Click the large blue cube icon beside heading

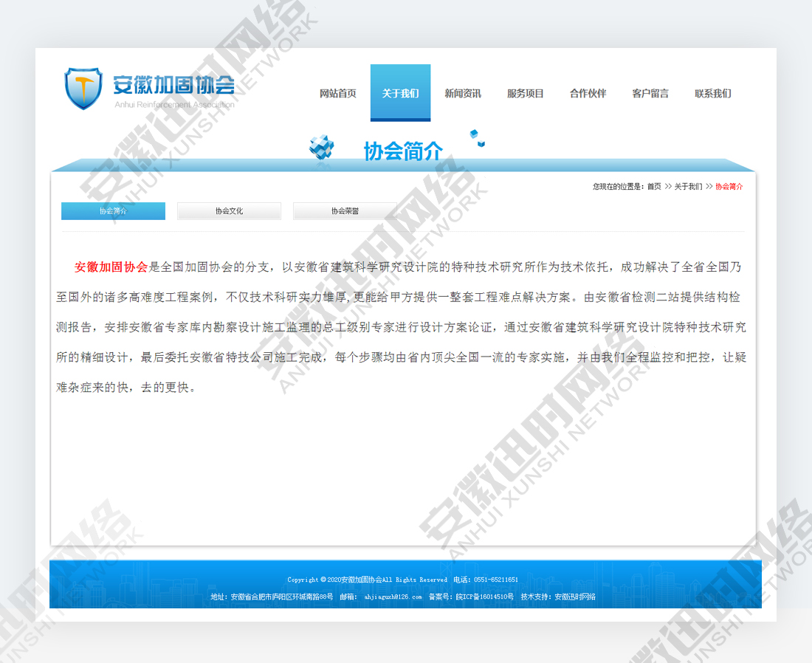[x=321, y=148]
